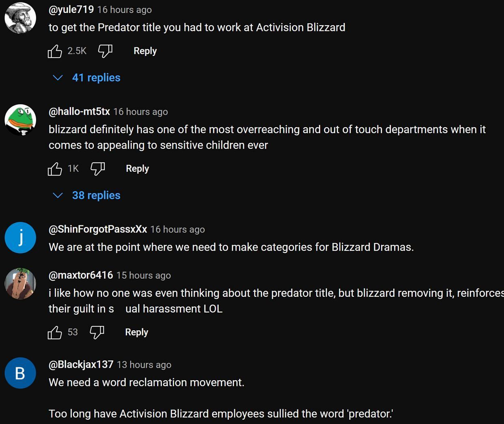
Task: Open @hallo-mt5tx's channel via username
Action: pos(79,111)
